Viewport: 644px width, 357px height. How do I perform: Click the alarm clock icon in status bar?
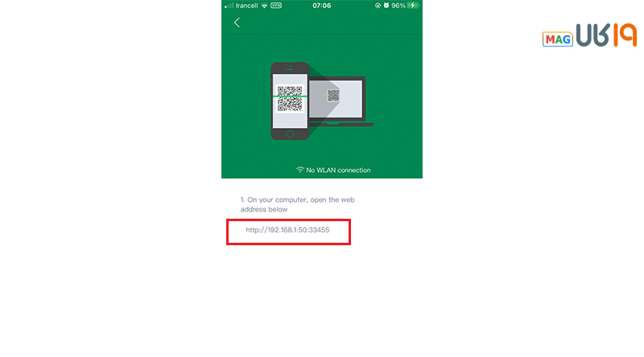pyautogui.click(x=386, y=6)
